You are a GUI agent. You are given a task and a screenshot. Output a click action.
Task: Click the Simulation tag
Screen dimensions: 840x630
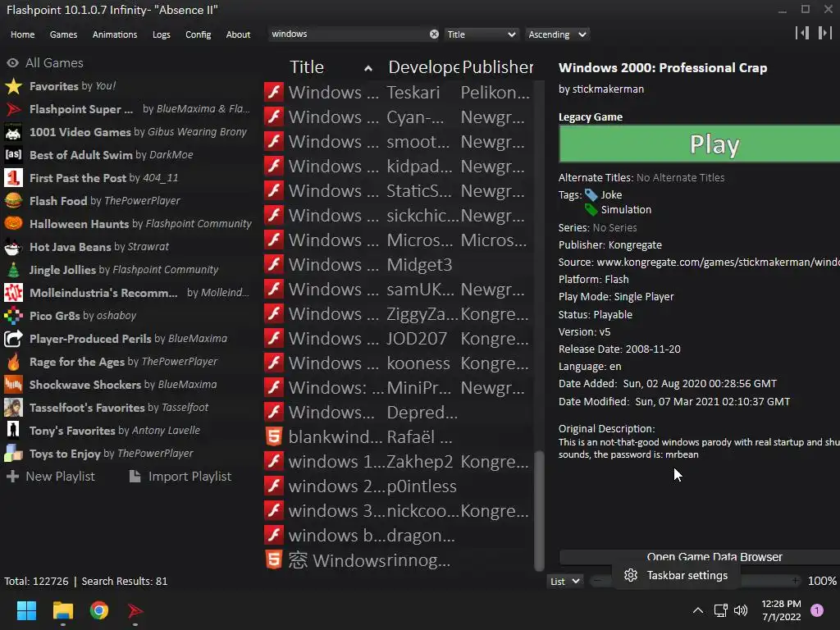coord(626,210)
